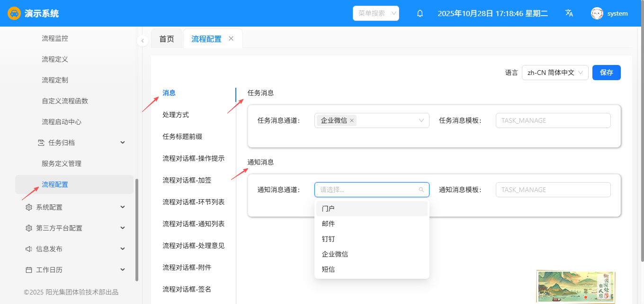Remove the 企业微信 tag from channel
Viewport: 644px width, 304px height.
[352, 120]
